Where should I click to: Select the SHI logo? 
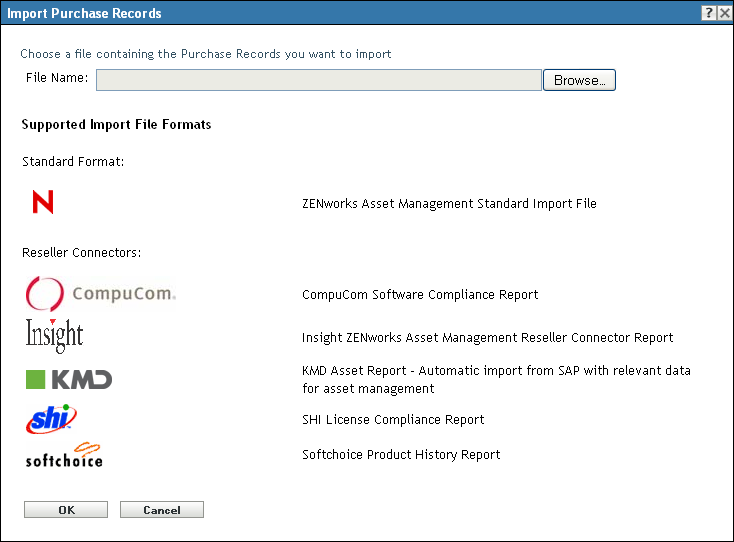click(x=51, y=419)
